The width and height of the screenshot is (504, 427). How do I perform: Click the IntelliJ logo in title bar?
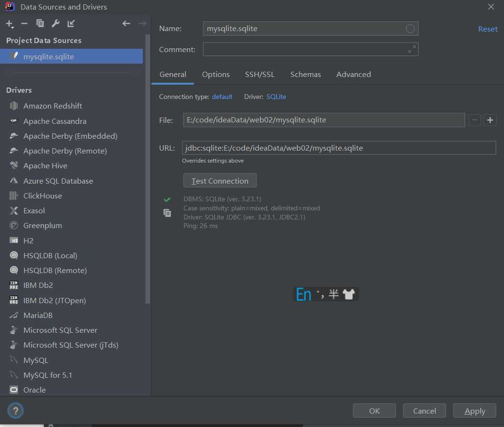(x=10, y=6)
